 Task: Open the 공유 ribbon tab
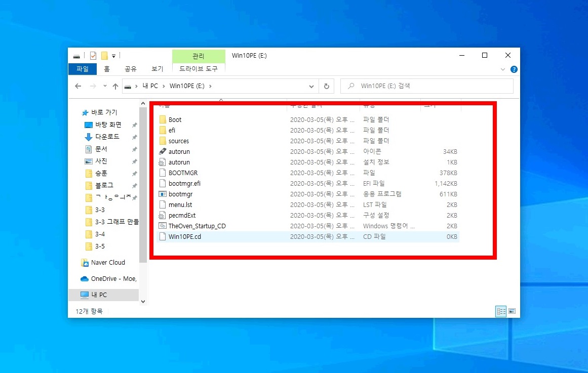coord(131,69)
